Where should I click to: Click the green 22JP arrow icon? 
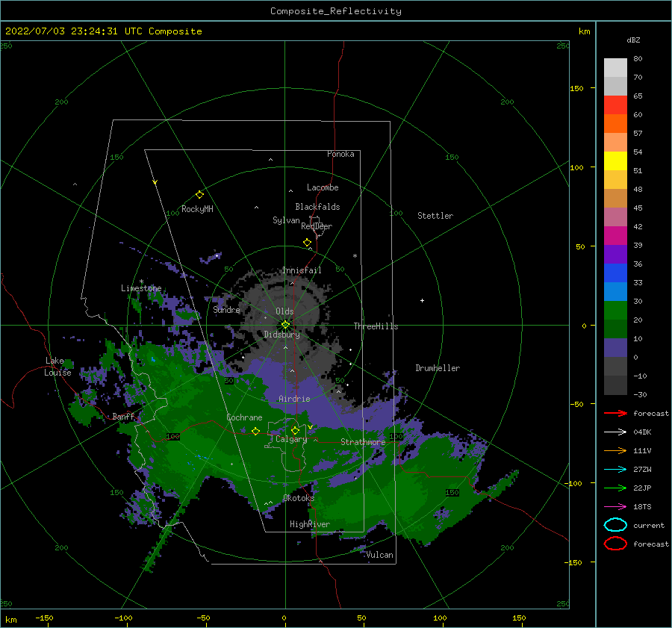[x=615, y=488]
